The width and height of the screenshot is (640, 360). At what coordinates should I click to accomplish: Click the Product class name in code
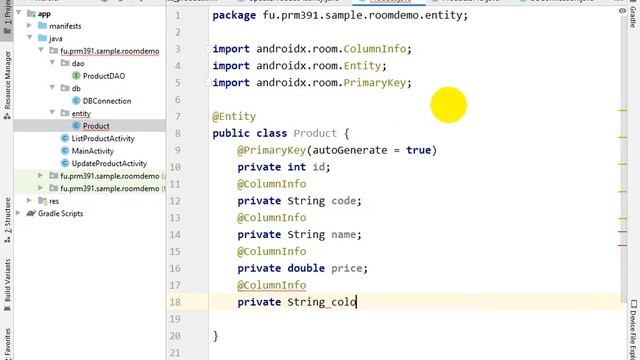tap(315, 133)
